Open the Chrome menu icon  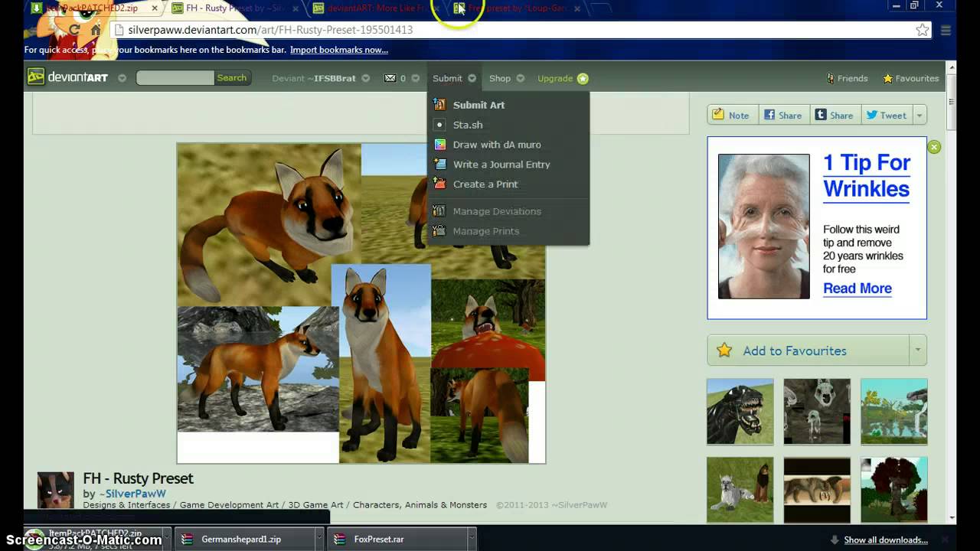click(x=946, y=30)
